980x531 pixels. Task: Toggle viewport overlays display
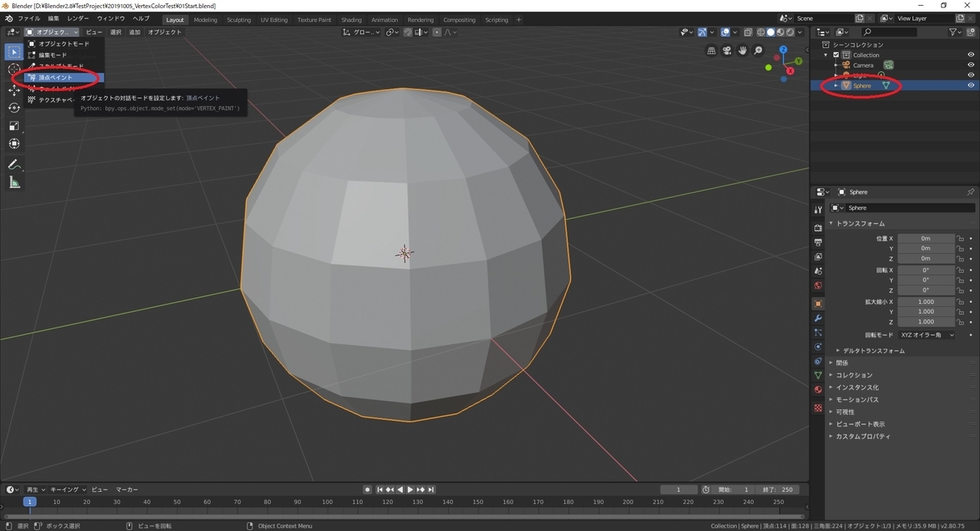click(x=724, y=32)
